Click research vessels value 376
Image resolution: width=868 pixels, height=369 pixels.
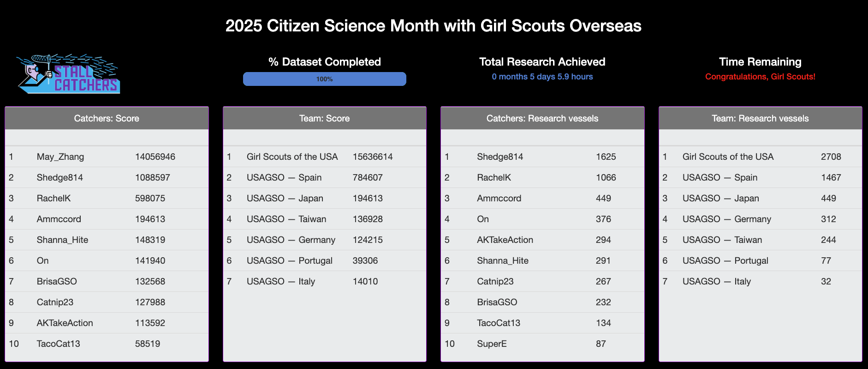(603, 219)
